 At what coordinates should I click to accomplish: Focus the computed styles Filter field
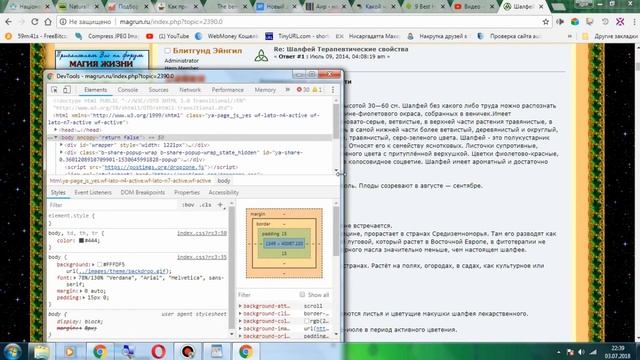[x=267, y=295]
